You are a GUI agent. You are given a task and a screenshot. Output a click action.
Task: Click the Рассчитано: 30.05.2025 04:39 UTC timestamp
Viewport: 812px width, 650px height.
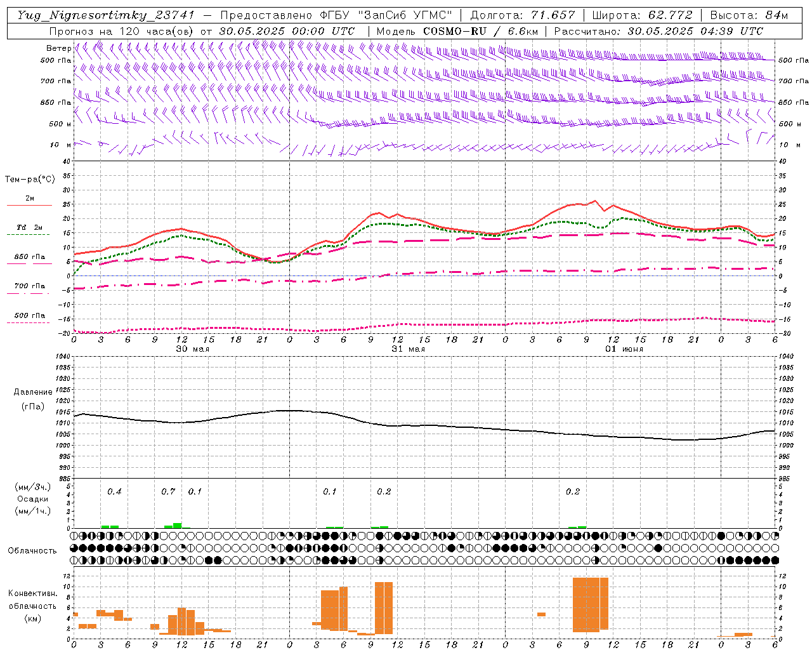tap(658, 31)
